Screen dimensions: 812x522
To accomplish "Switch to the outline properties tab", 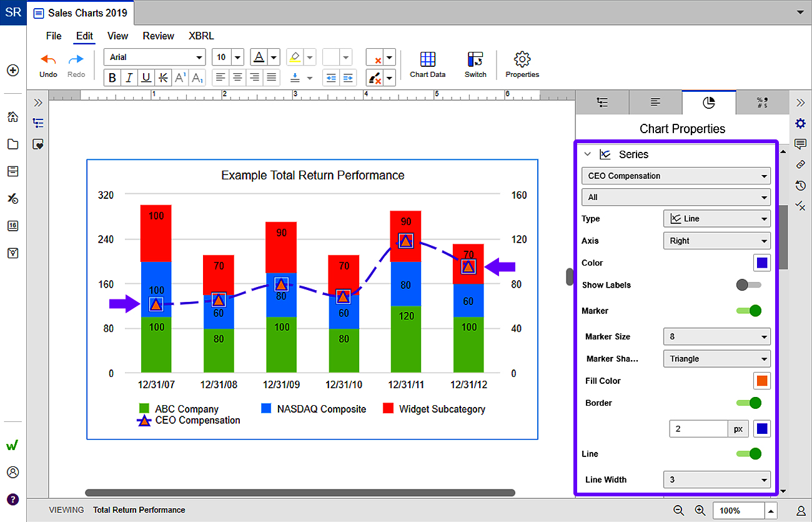I will click(x=602, y=103).
